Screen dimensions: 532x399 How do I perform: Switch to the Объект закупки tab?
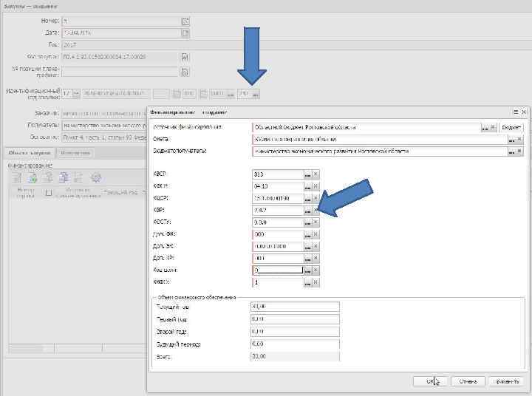coord(30,153)
